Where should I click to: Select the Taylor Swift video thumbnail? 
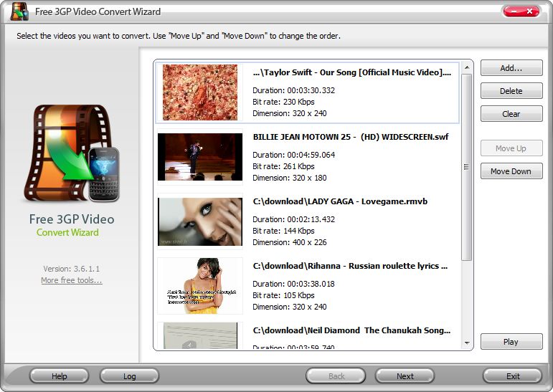coord(200,92)
